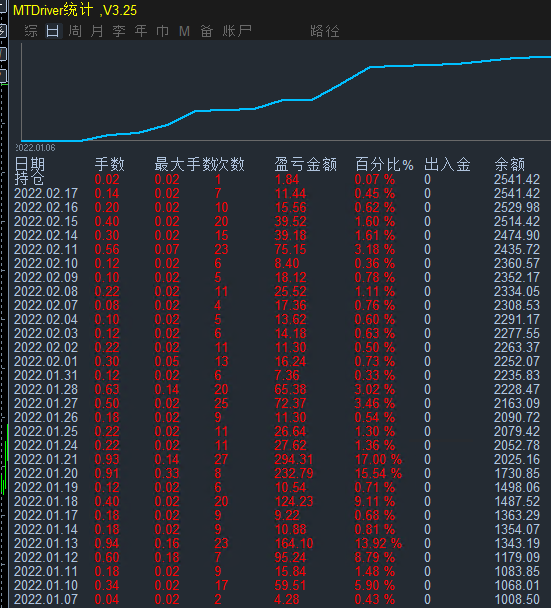Select the 2022.01.17 date row
This screenshot has height=608, width=551.
[46, 515]
